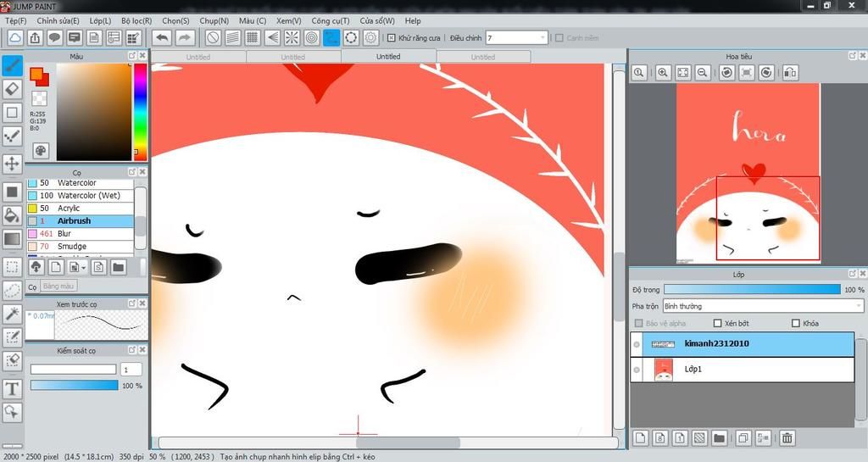Hide the Lớp1 layer
This screenshot has height=462, width=868.
[637, 370]
